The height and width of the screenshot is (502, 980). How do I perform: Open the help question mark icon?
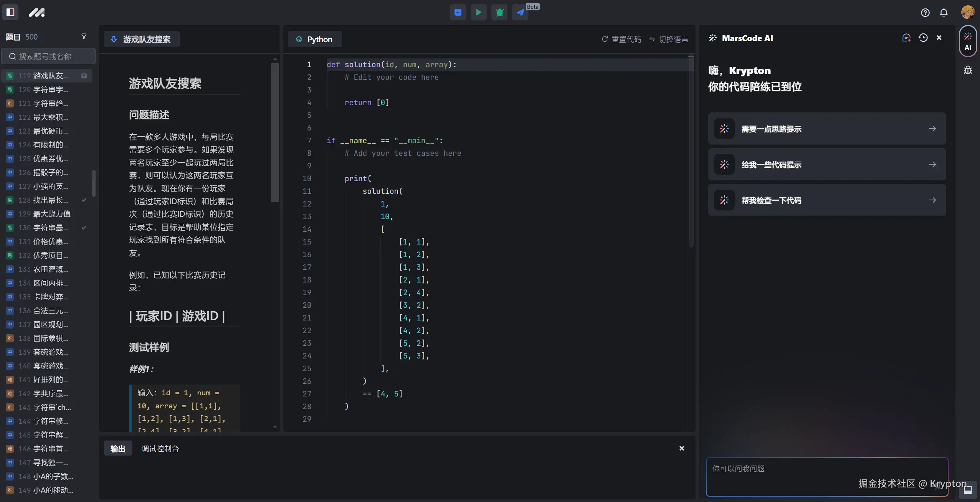(925, 13)
